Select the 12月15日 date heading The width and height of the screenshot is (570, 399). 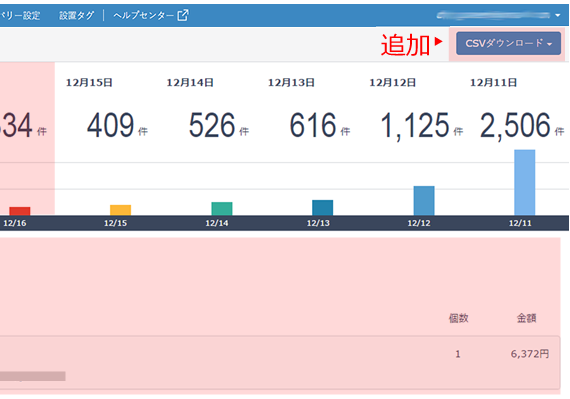pos(89,83)
